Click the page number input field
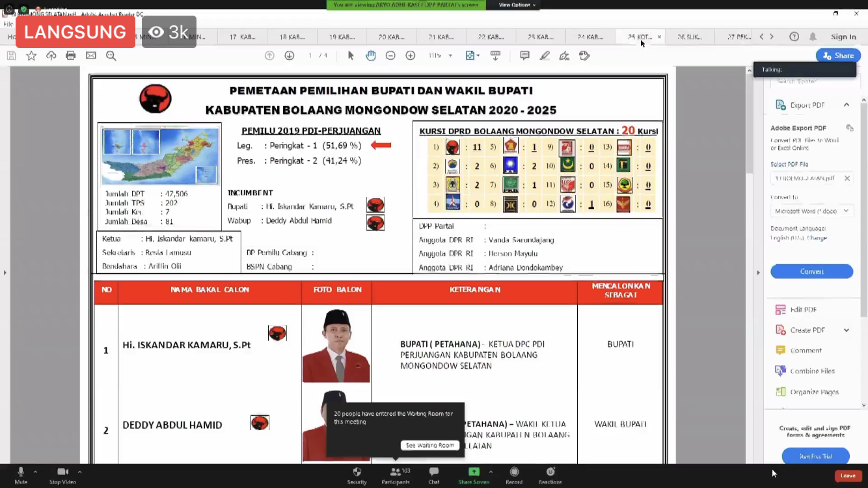The image size is (868, 488). click(x=311, y=56)
